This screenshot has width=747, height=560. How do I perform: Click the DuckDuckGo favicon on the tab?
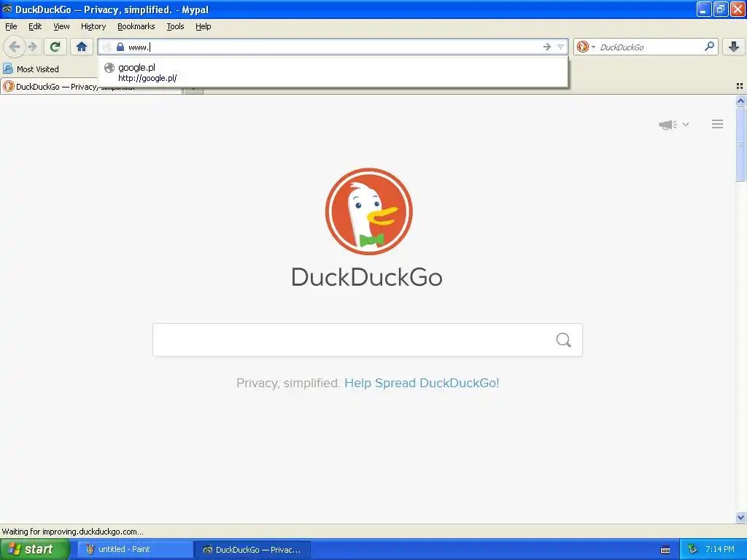pos(9,87)
